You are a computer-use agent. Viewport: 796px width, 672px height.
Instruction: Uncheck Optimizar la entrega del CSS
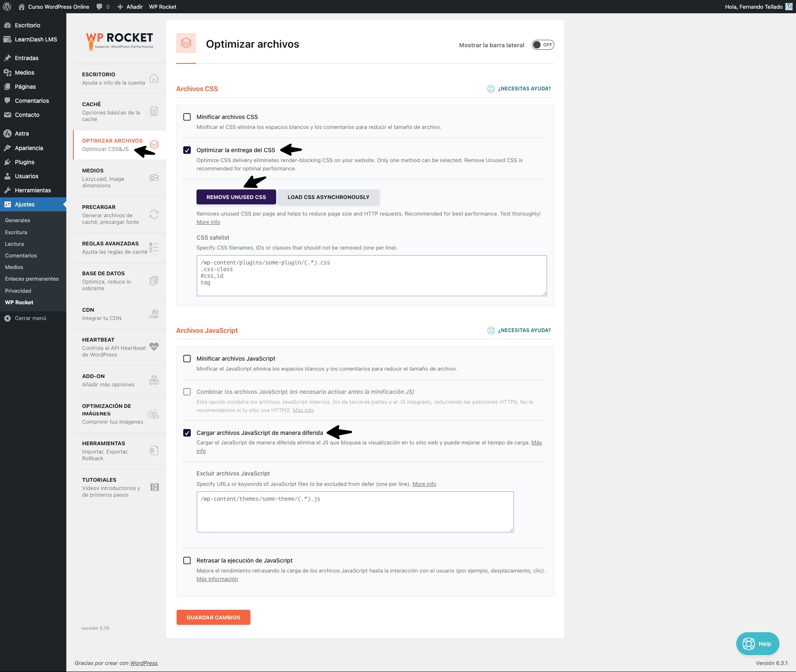(187, 150)
